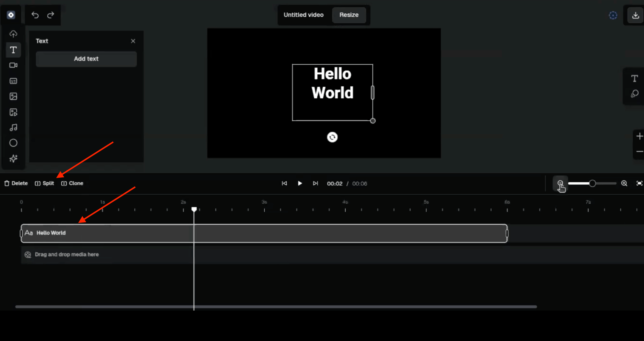Open the subtitles sidebar icon
This screenshot has height=341, width=644.
point(13,81)
